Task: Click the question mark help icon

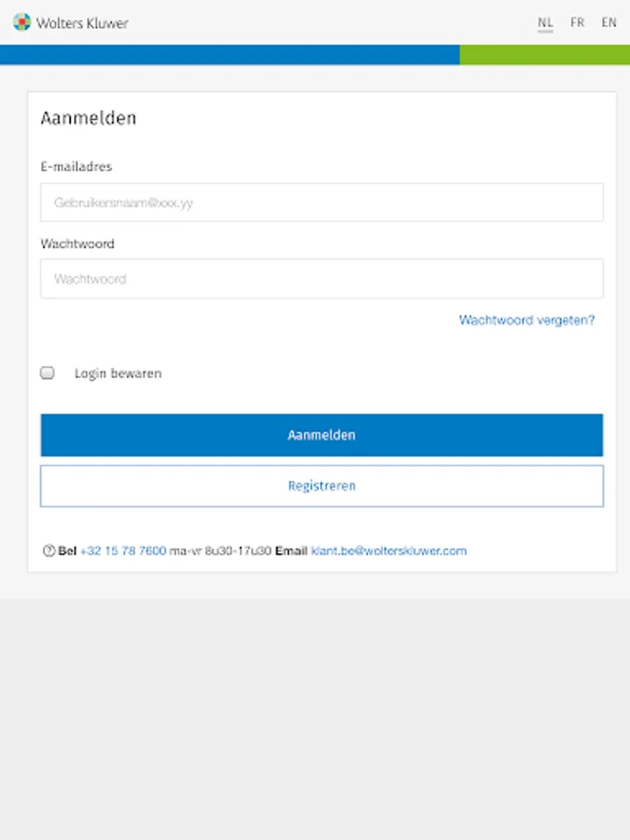Action: (x=49, y=551)
